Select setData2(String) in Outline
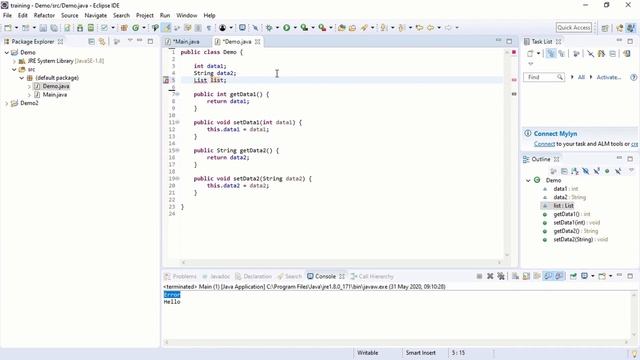Screen dimensions: 640x360 580,240
